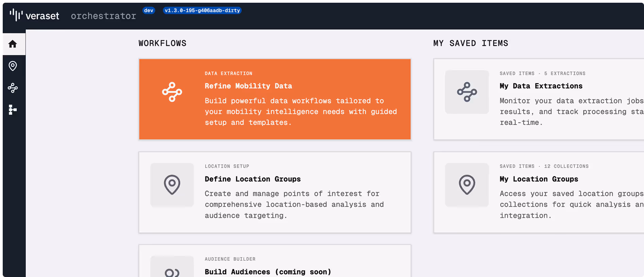Click the My Data Extractions description text

tap(572, 112)
